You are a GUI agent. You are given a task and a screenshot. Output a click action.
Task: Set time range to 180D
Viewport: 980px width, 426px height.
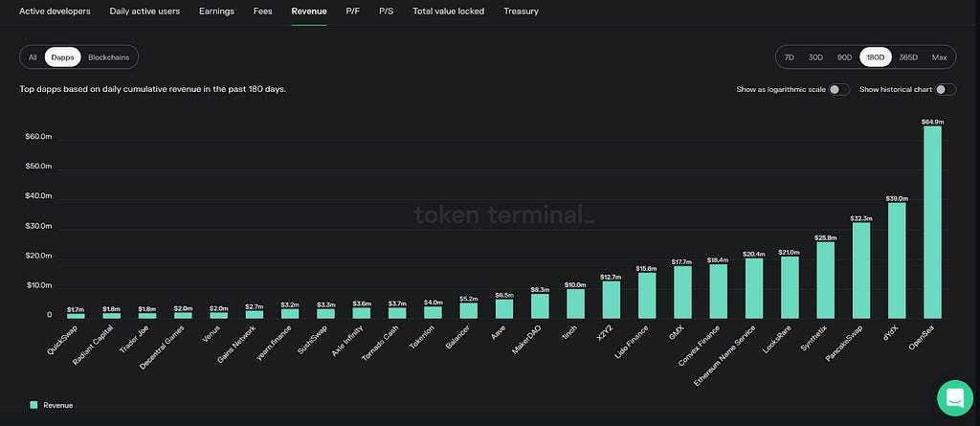pos(876,56)
